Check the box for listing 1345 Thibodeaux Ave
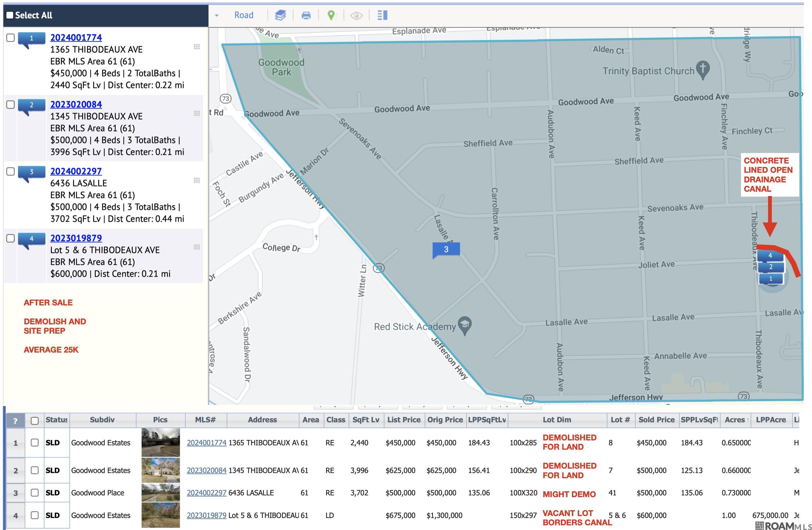The width and height of the screenshot is (812, 530). [10, 104]
